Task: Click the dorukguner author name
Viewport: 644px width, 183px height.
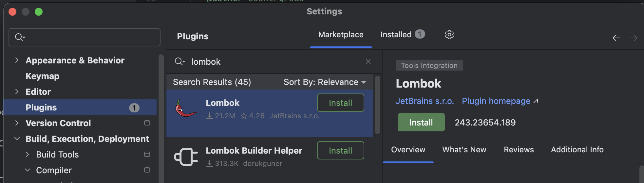Action: [x=263, y=163]
